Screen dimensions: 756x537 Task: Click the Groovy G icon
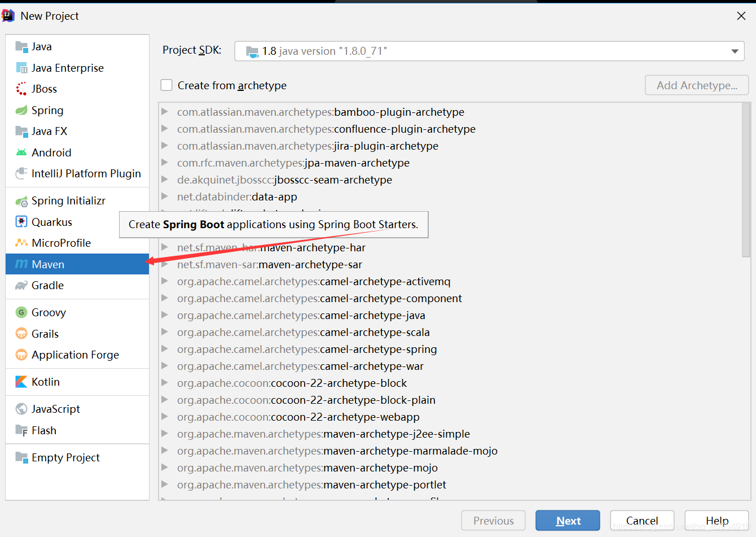coord(21,313)
